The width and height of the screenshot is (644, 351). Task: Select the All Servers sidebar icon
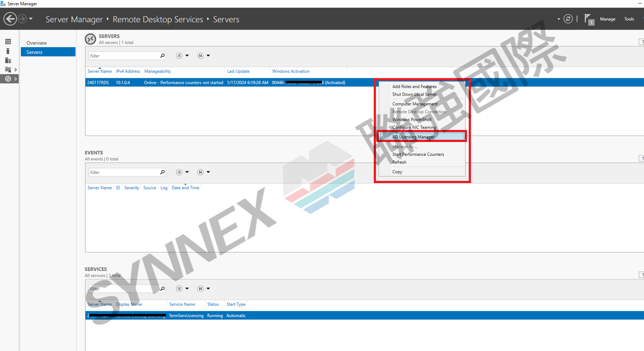point(8,60)
